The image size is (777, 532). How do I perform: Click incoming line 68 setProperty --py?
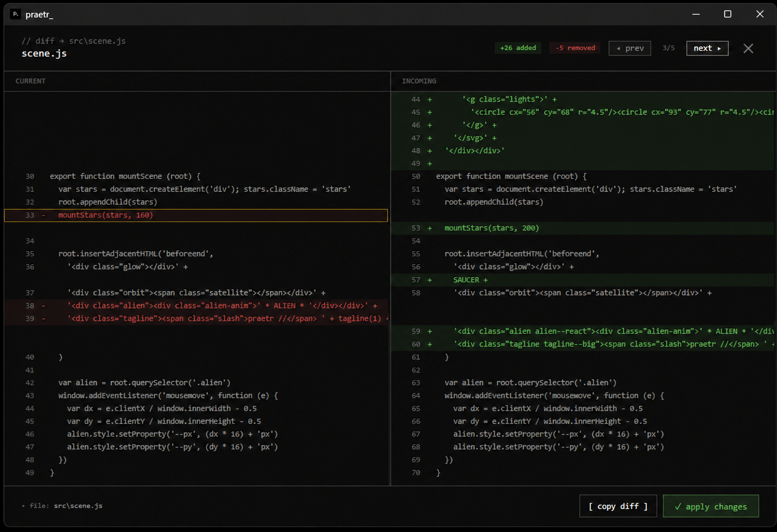[x=583, y=447]
